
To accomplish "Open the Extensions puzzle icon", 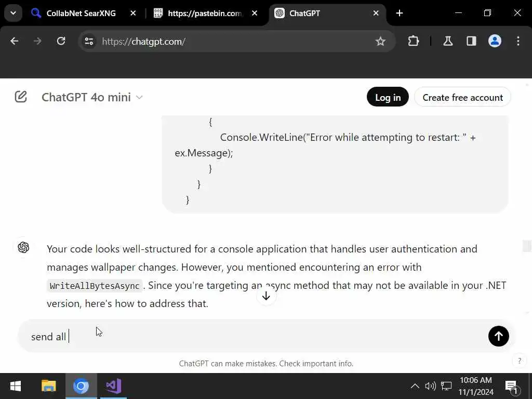I will pos(413,41).
